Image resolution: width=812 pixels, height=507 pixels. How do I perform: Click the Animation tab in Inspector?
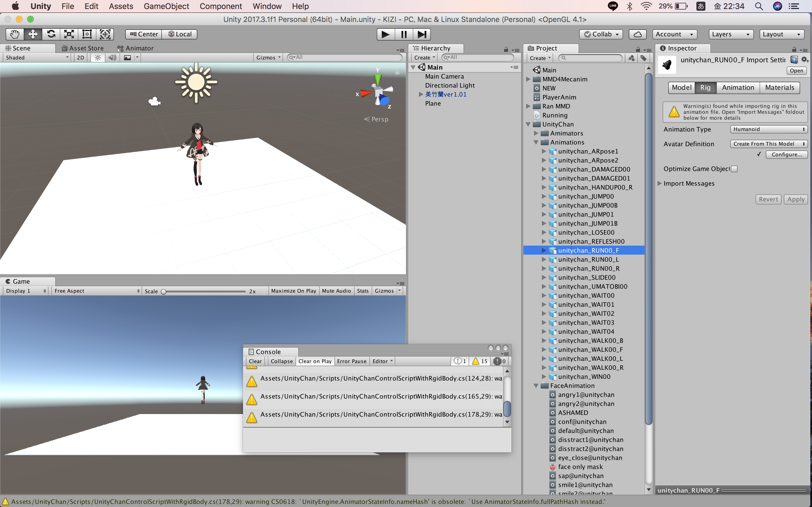coord(737,87)
